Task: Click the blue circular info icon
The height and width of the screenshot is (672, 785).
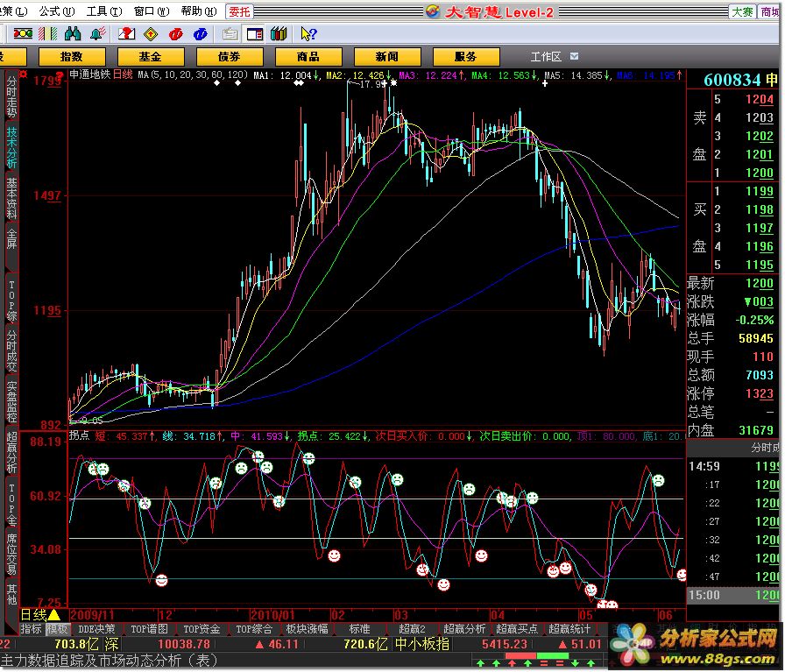Action: (x=202, y=33)
